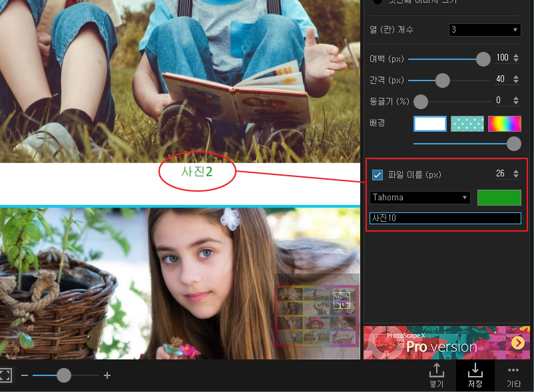
Task: Increase the 둥글기 value with up arrow
Action: pos(516,98)
